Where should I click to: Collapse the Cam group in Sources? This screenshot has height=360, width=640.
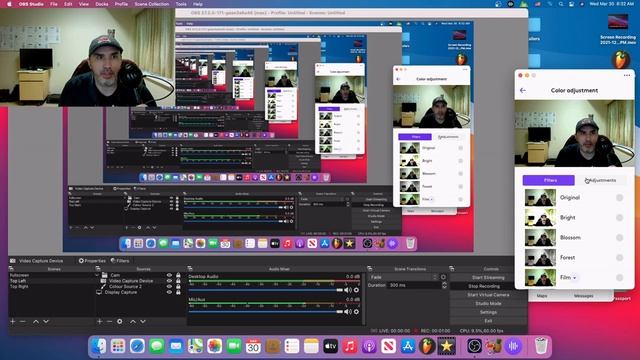pos(97,275)
